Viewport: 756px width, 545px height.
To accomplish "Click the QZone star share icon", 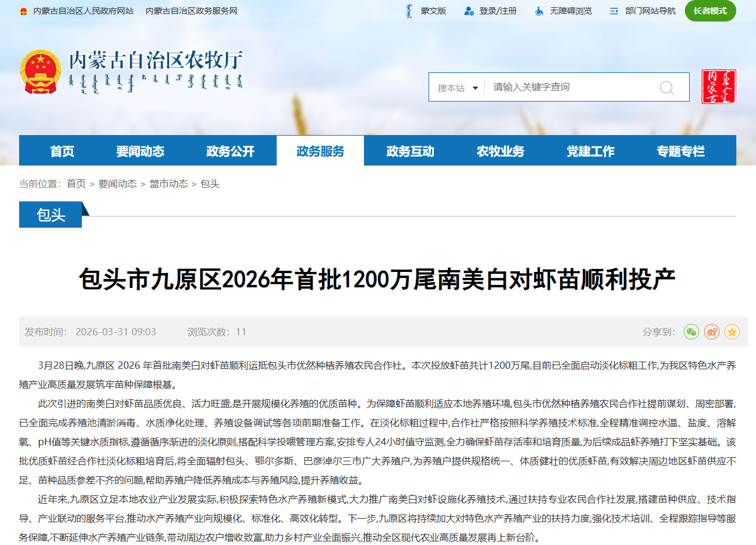I will [x=731, y=332].
